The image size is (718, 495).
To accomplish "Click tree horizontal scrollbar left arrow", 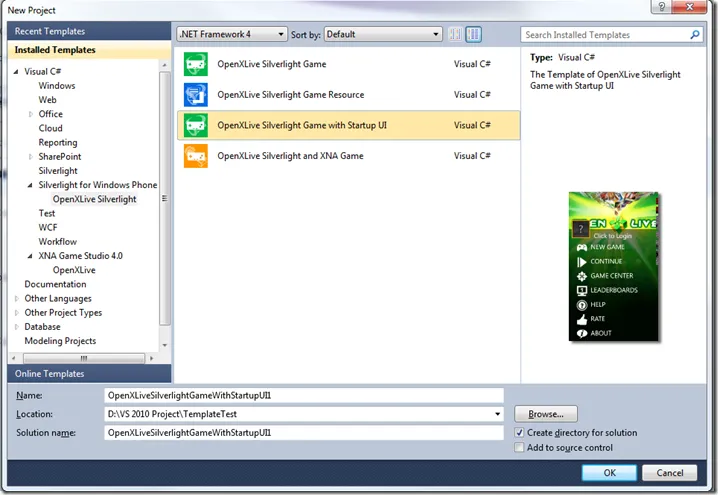I will click(x=14, y=358).
